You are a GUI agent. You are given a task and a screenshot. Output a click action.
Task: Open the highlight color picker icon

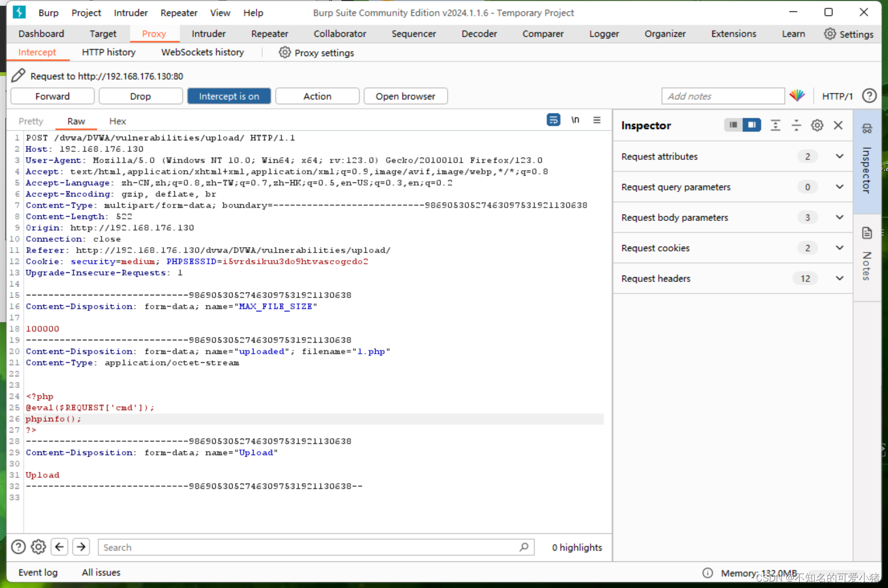(x=797, y=96)
